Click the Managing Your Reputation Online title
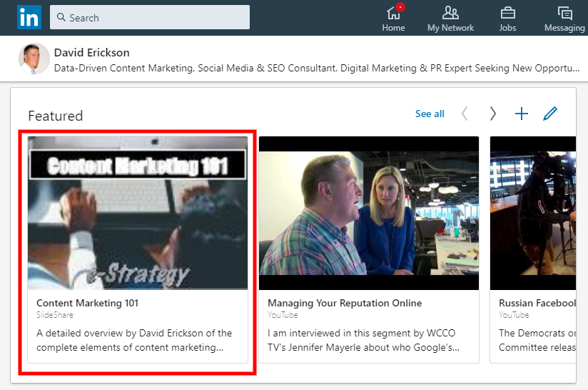 pos(345,303)
